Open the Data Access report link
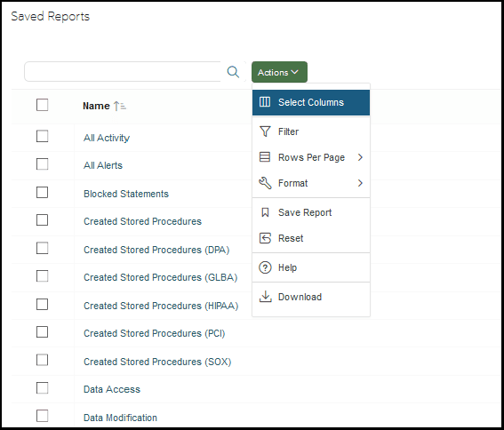Viewport: 504px width, 430px height. click(x=112, y=389)
